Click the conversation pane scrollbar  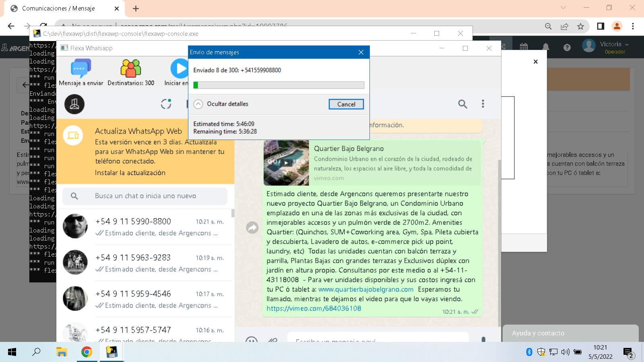500,243
